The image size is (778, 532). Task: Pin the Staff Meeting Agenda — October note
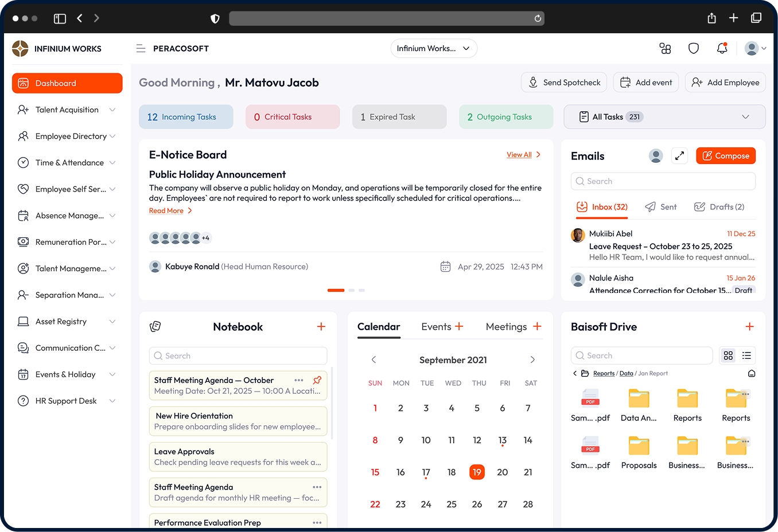coord(317,380)
